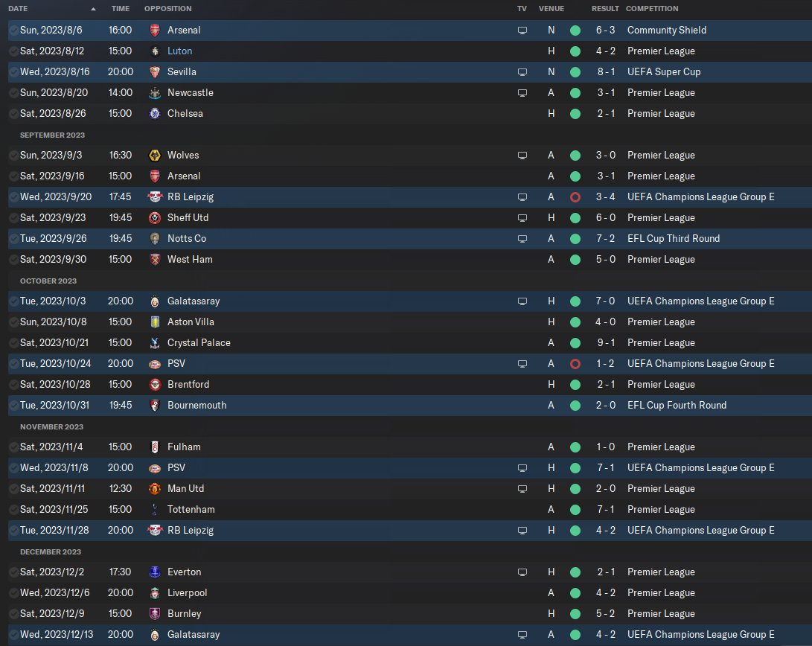812x646 pixels.
Task: Click the sort arrow on the Date column
Action: coord(93,9)
